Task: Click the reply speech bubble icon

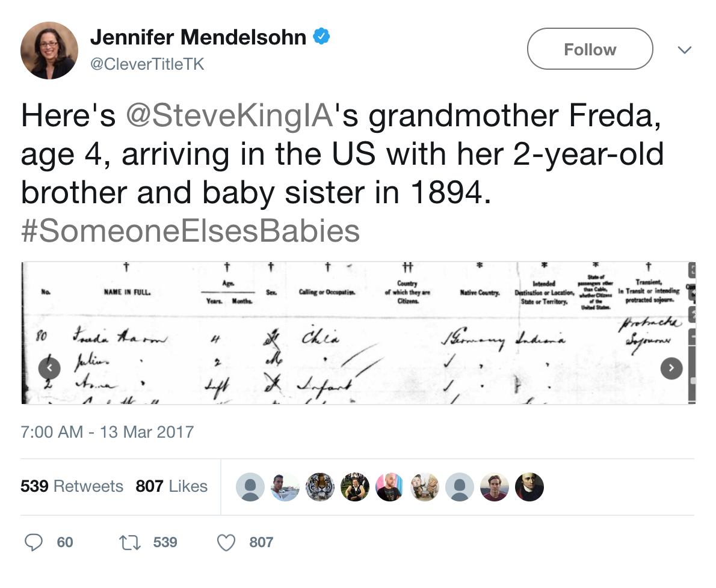Action: [33, 542]
